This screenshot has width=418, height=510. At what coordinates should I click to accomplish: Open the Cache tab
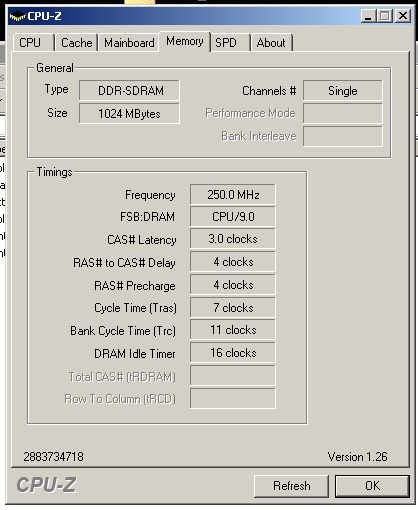click(x=76, y=43)
